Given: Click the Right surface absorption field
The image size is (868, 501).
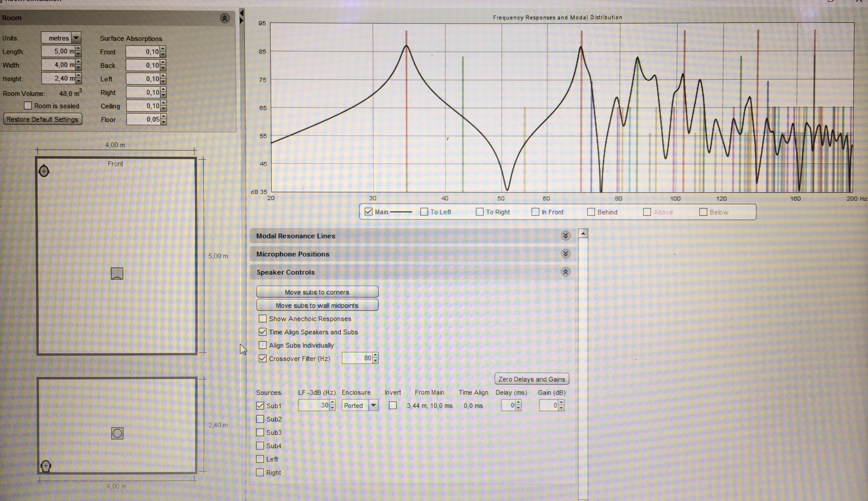Looking at the screenshot, I should coord(143,92).
